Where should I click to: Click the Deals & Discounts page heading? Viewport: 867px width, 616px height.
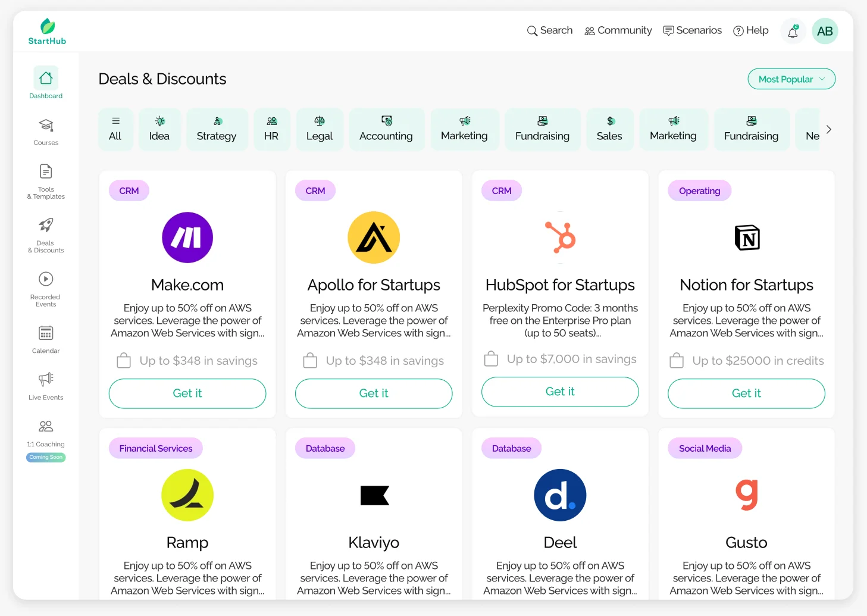[162, 79]
